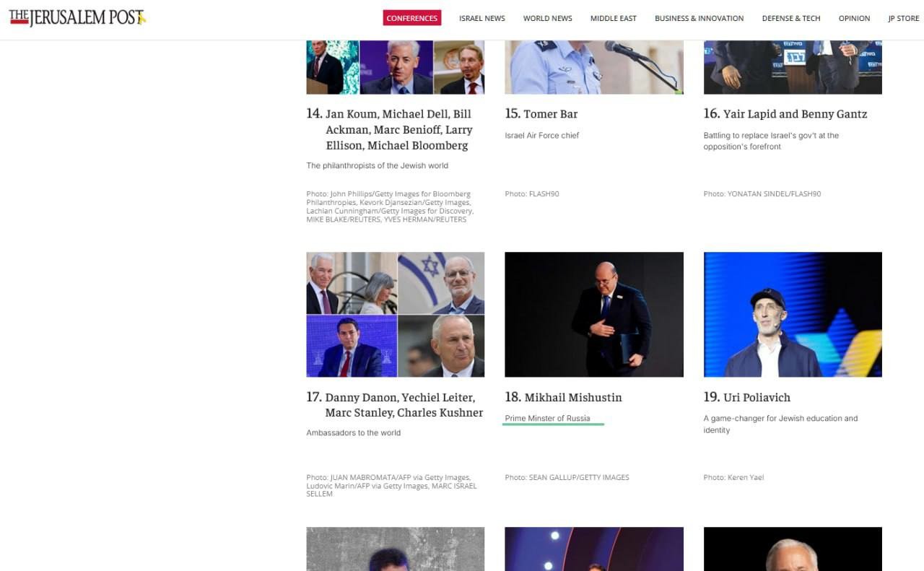The image size is (924, 571).
Task: Select Business & Innovation menu item
Action: (699, 18)
